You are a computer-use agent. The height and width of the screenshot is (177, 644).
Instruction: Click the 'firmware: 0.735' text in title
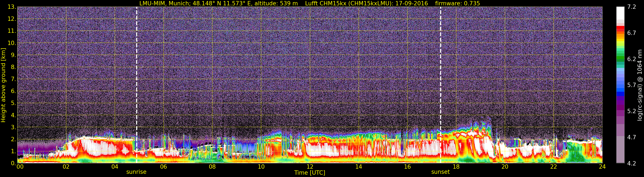[457, 3]
